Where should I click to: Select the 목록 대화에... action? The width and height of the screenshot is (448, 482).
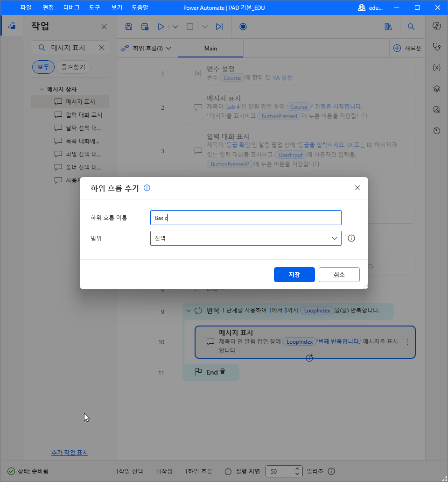click(70, 141)
